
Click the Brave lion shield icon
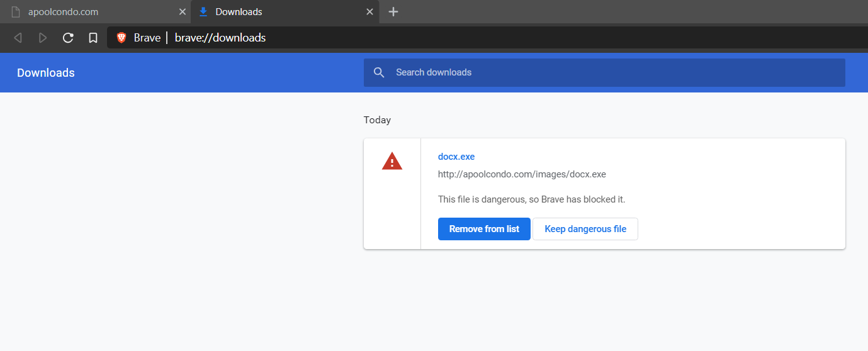[121, 38]
